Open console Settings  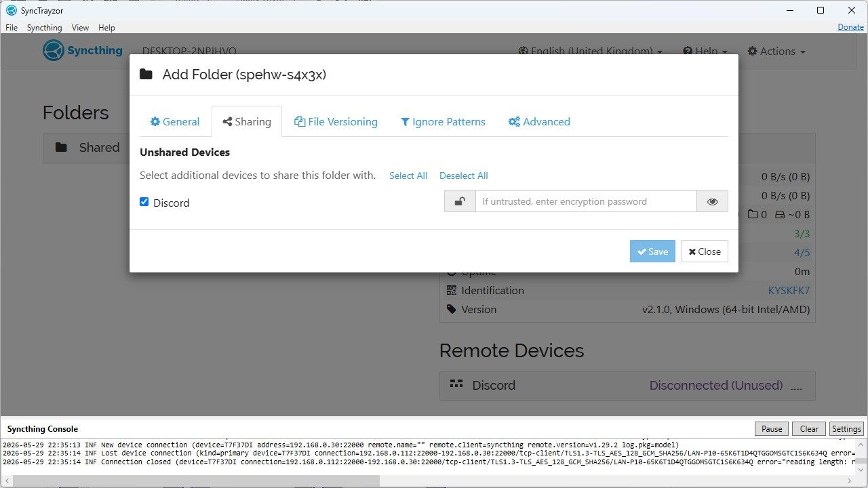(846, 428)
